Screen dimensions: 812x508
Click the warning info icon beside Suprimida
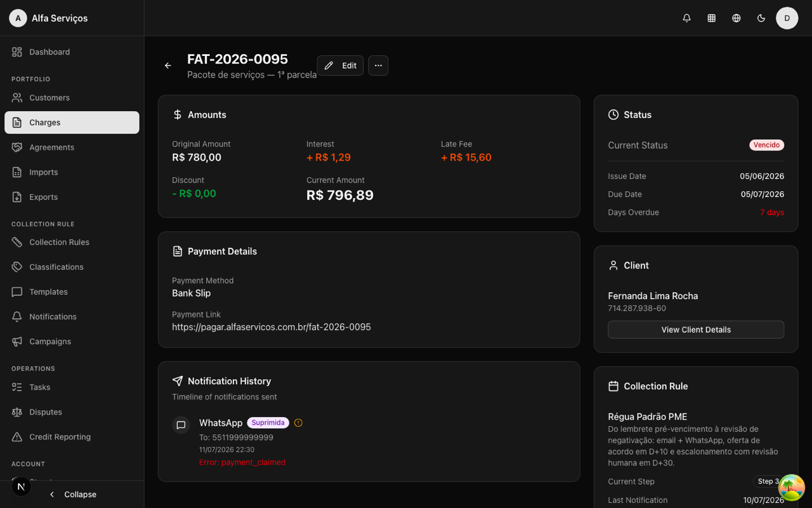pyautogui.click(x=298, y=423)
